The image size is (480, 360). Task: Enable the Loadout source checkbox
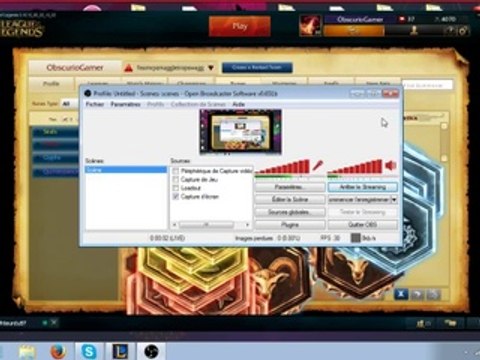coord(175,188)
